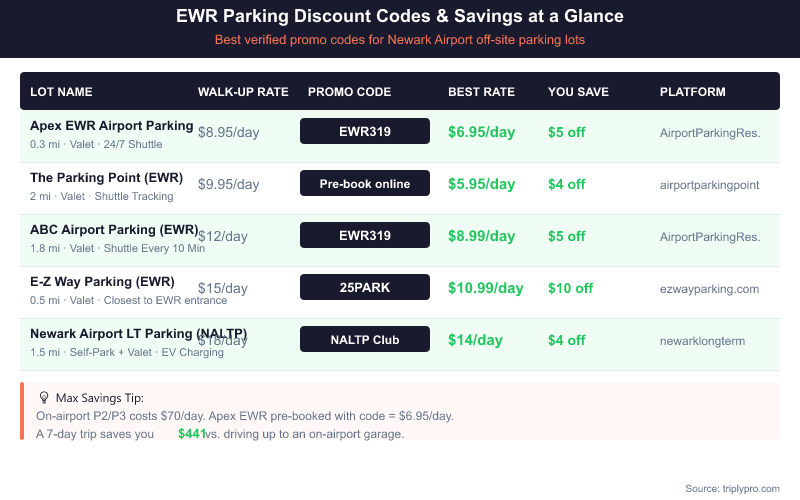
Task: Click the lightbulb icon beside Max Savings Tip
Action: tap(44, 398)
